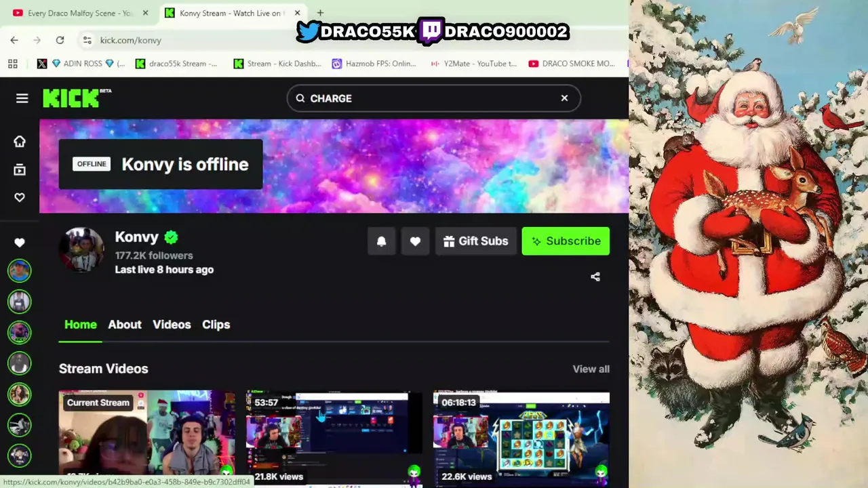
Task: Click the Konvy is offline text
Action: tap(185, 164)
